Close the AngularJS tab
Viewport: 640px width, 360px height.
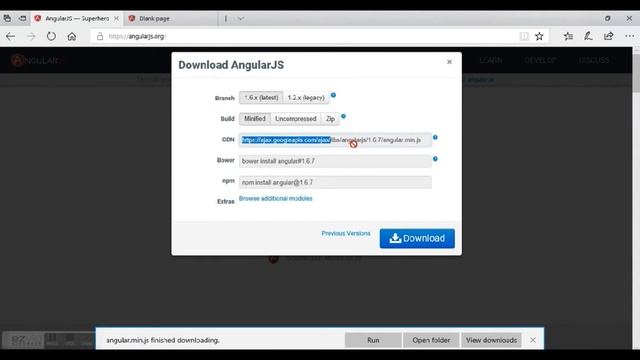(x=116, y=18)
